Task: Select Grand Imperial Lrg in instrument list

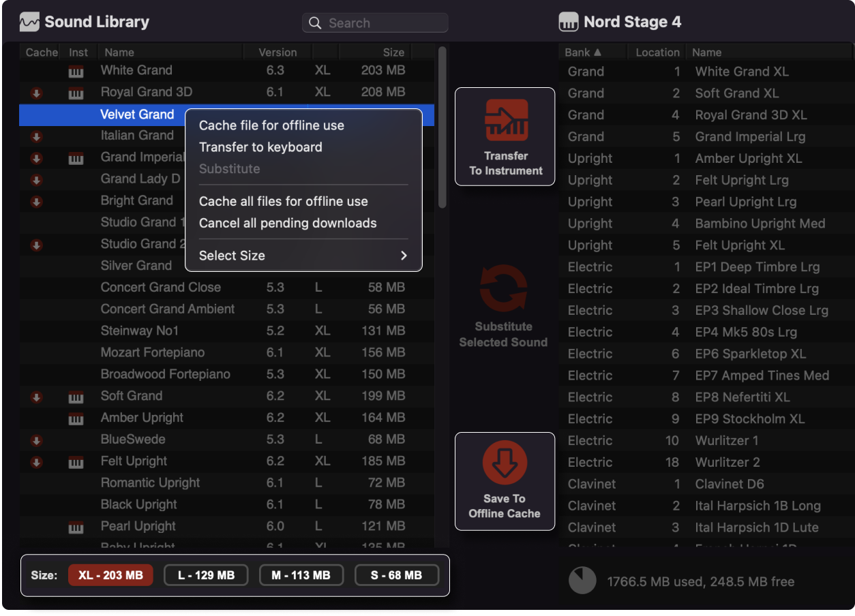Action: (x=706, y=137)
